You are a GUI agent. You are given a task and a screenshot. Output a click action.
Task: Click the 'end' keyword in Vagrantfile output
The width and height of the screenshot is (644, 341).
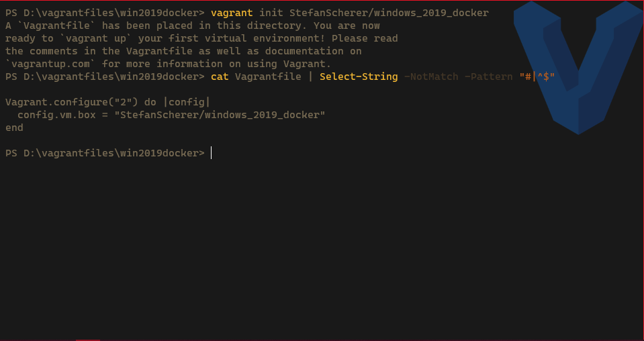pyautogui.click(x=14, y=128)
